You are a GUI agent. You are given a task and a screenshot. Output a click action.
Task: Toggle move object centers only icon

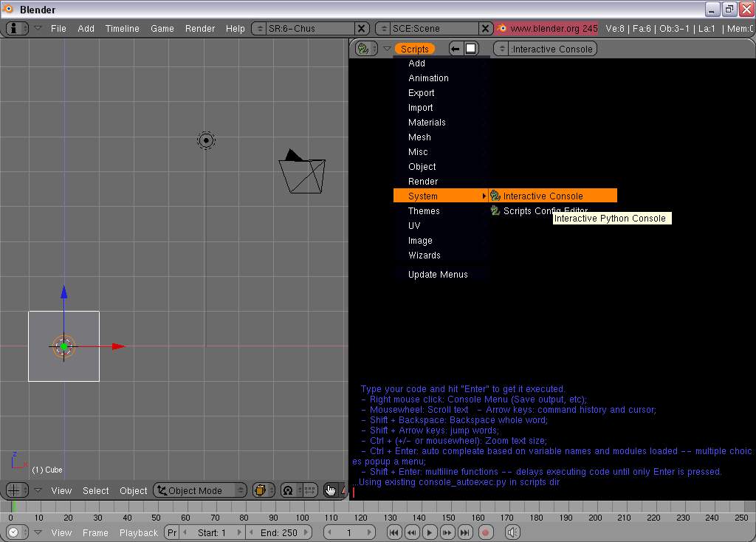(x=309, y=490)
